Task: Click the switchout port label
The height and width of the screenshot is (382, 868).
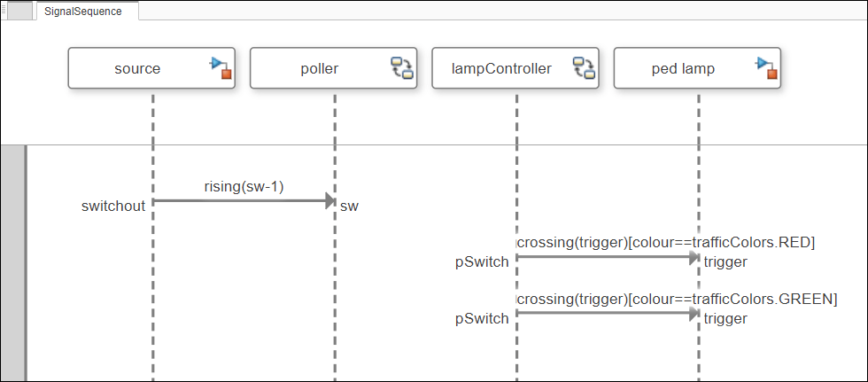Action: (x=113, y=207)
